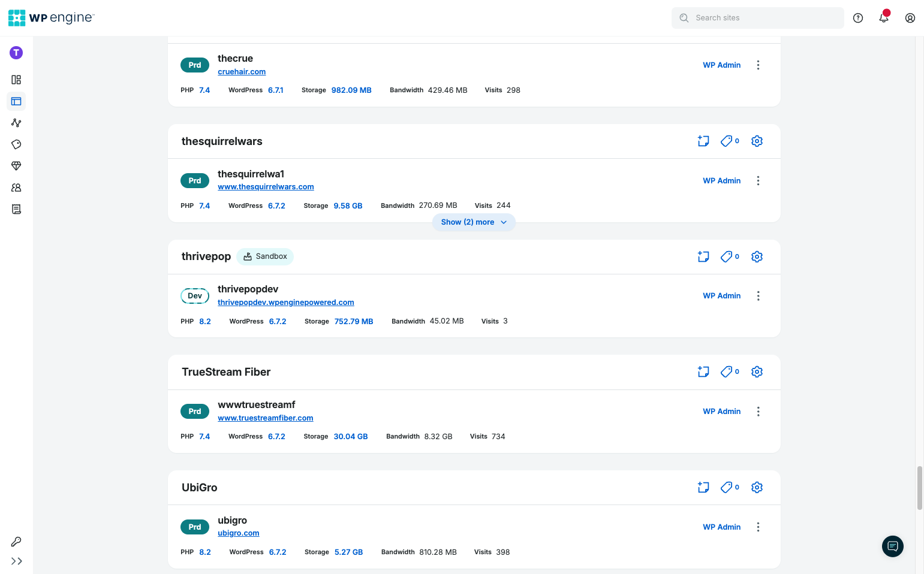
Task: Open settings gear for UbiGro site
Action: [757, 487]
